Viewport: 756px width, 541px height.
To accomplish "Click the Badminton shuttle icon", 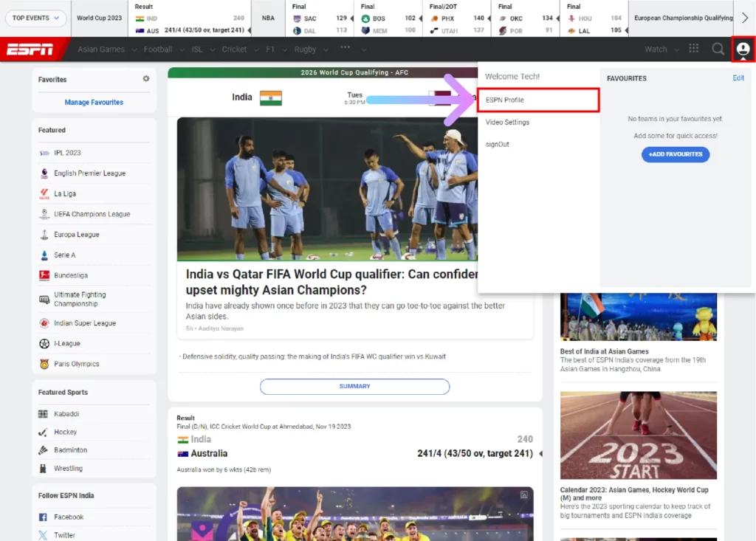I will pyautogui.click(x=44, y=450).
